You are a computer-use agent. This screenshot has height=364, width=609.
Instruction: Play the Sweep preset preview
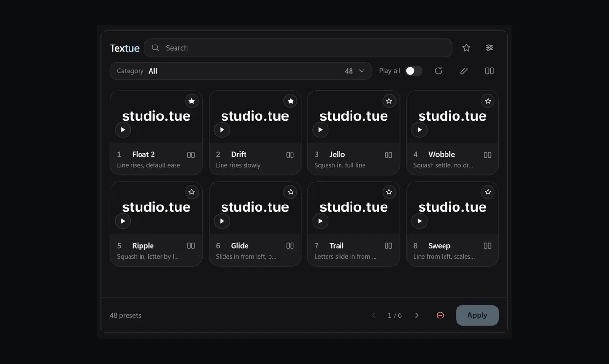click(419, 221)
